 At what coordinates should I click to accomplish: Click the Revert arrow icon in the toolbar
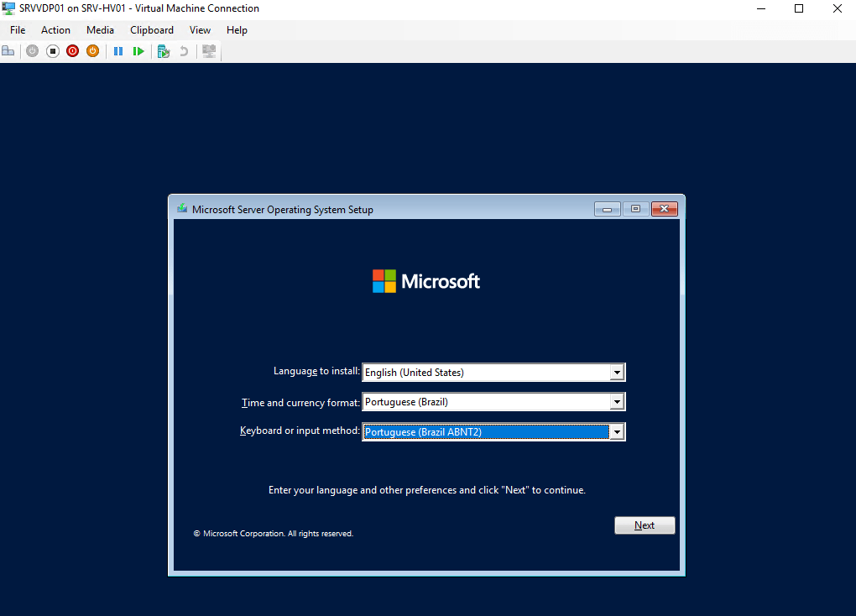[x=184, y=51]
